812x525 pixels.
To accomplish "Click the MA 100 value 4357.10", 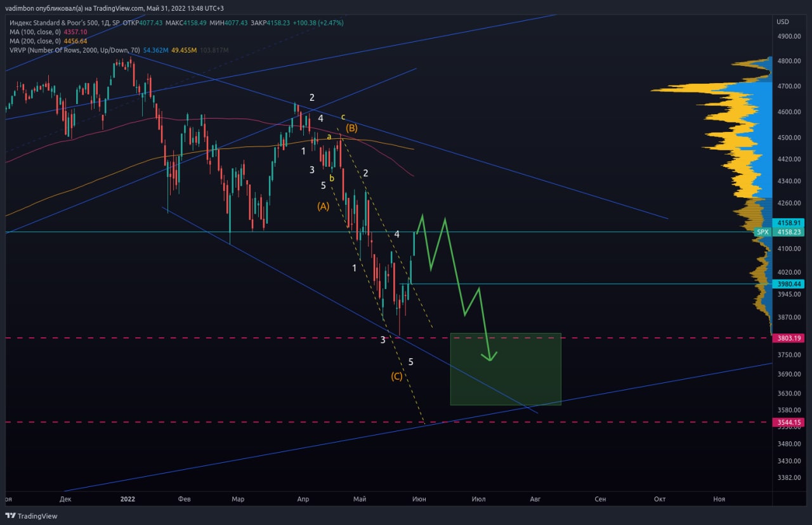I will 75,32.
